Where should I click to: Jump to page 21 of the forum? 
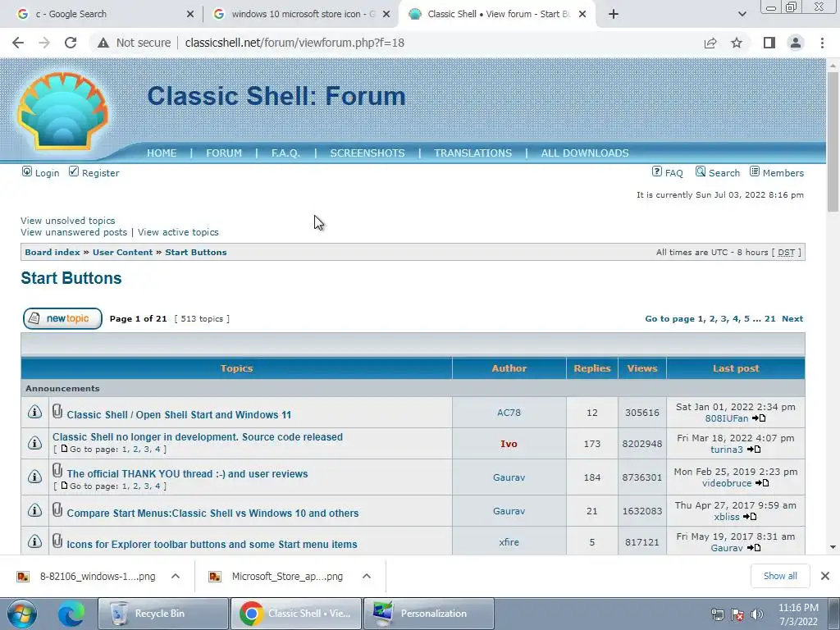[769, 319]
